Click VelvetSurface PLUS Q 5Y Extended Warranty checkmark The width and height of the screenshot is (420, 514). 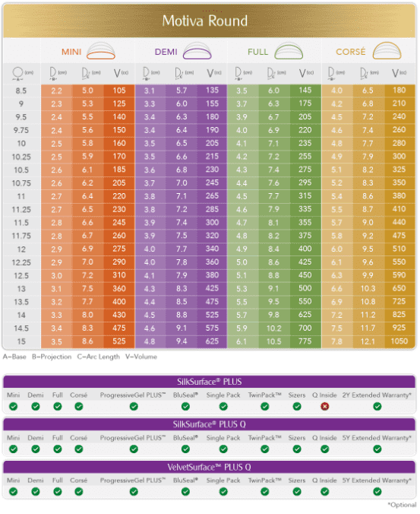tap(377, 492)
